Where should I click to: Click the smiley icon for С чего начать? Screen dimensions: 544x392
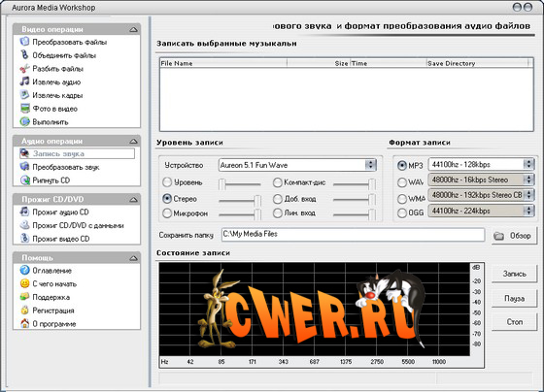pos(24,284)
